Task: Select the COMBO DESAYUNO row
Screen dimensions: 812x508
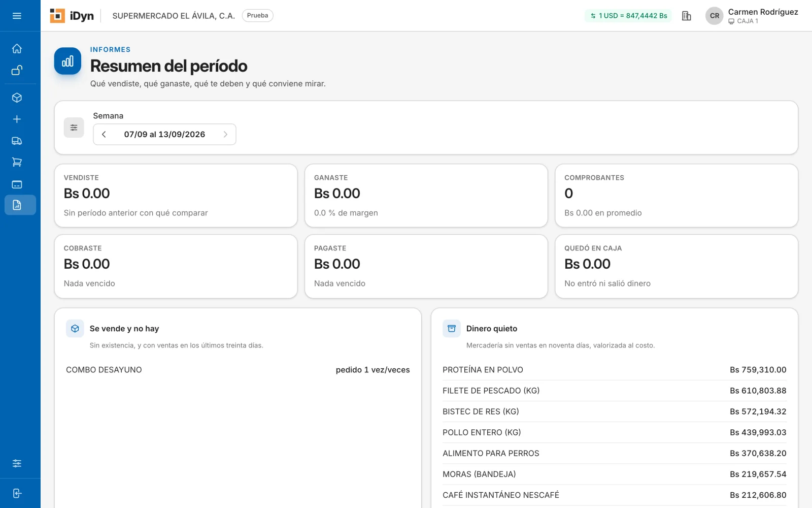Action: [x=238, y=370]
